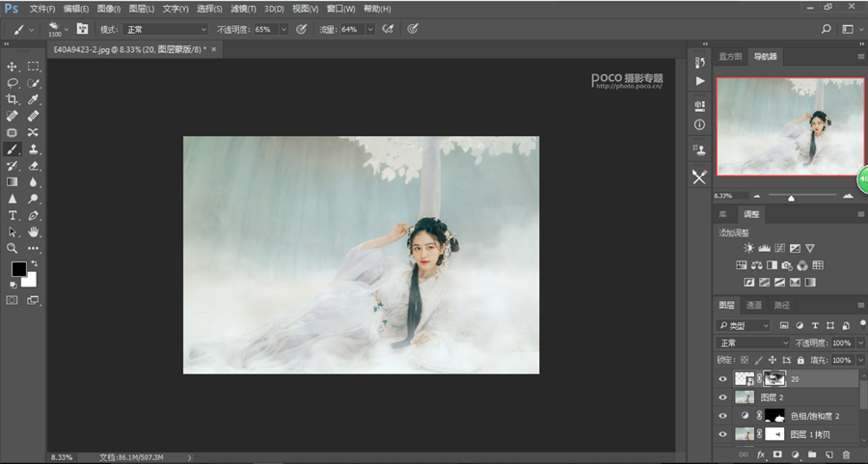Viewport: 868px width, 464px height.
Task: Open the brush 模式 blend mode dropdown
Action: (165, 30)
